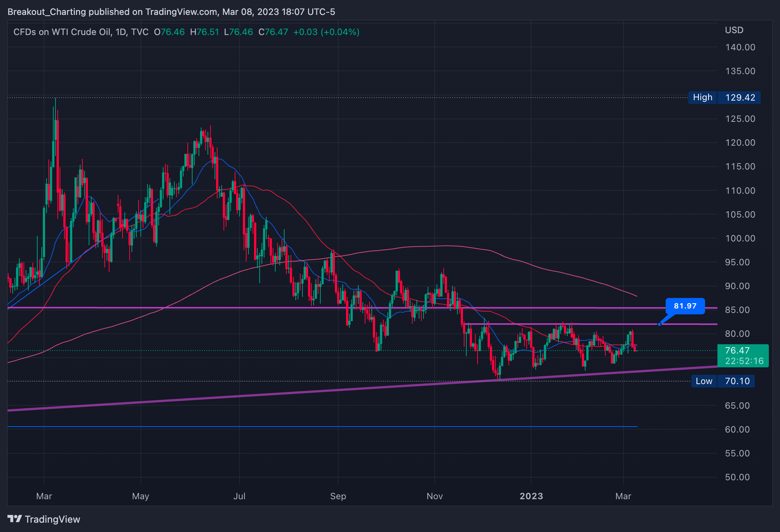Click the May label on the time axis
Screen dimensions: 780x532
click(x=140, y=496)
